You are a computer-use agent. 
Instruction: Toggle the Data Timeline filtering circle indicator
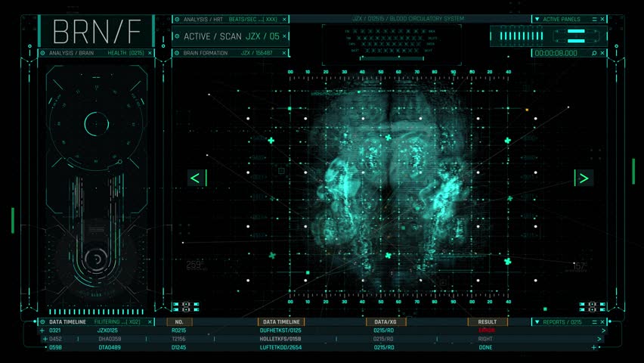point(43,322)
